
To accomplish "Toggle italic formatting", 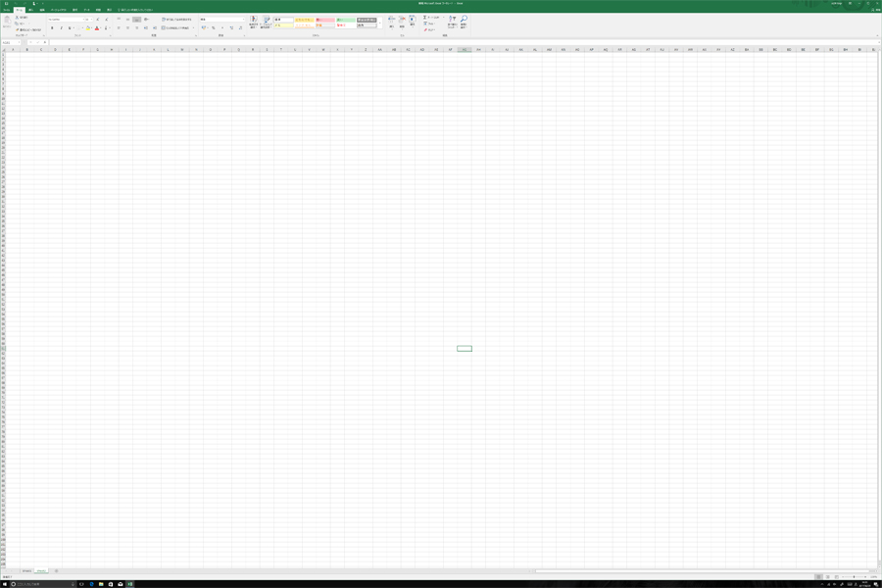I will (x=62, y=28).
